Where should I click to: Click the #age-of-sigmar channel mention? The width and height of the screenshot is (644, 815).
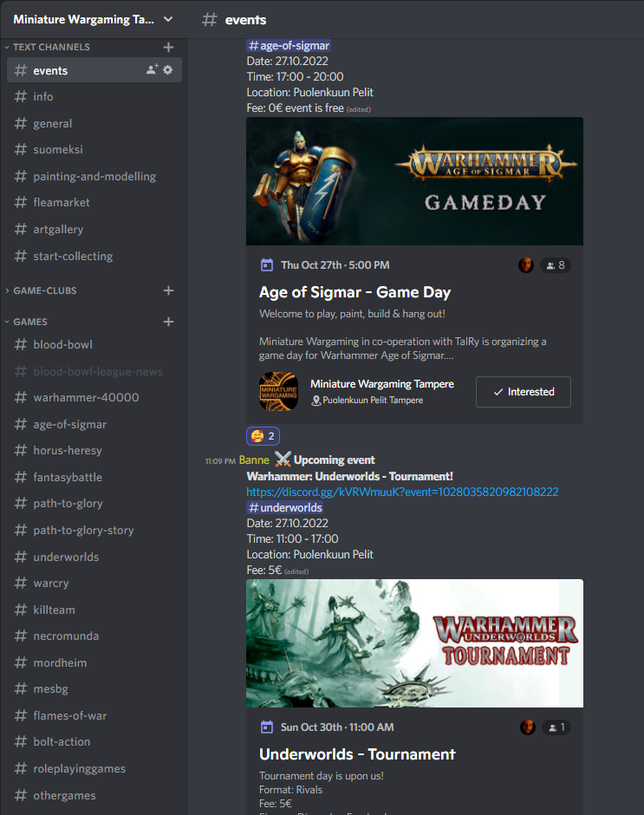[x=289, y=46]
